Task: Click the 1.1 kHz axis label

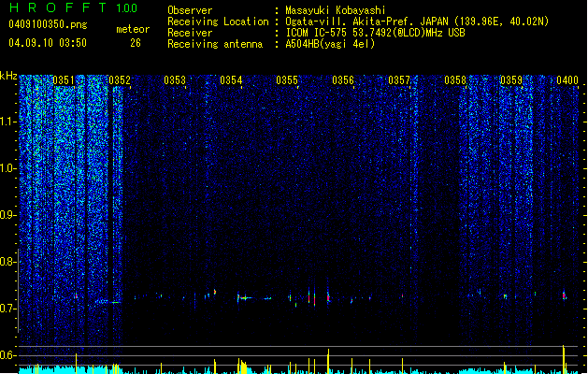Action: click(7, 122)
